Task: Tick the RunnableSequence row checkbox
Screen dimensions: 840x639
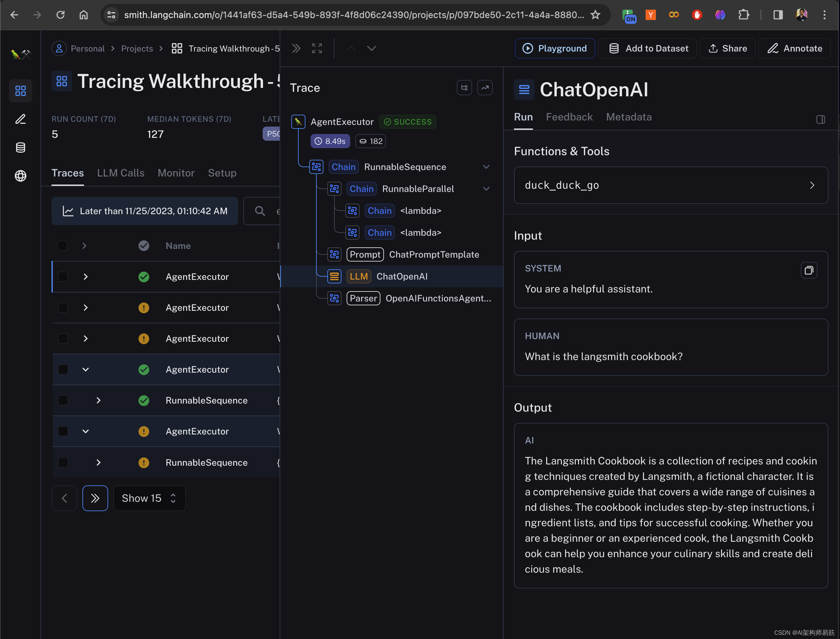Action: tap(63, 400)
